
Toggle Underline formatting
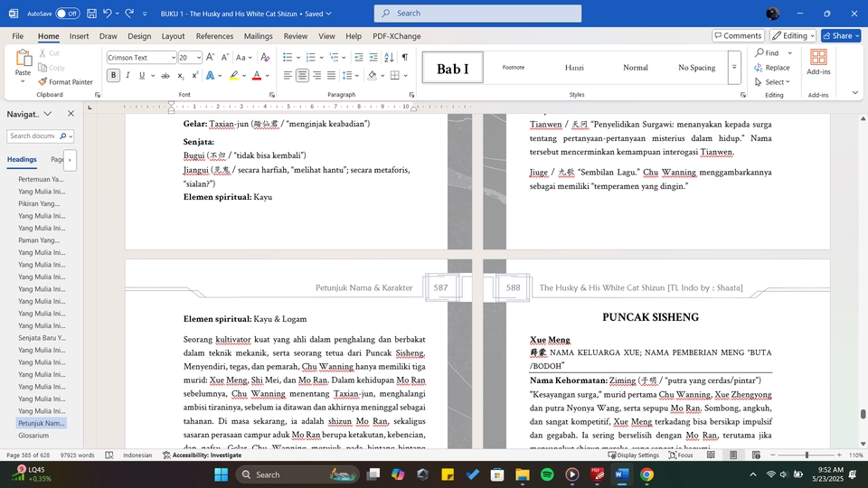pyautogui.click(x=142, y=75)
